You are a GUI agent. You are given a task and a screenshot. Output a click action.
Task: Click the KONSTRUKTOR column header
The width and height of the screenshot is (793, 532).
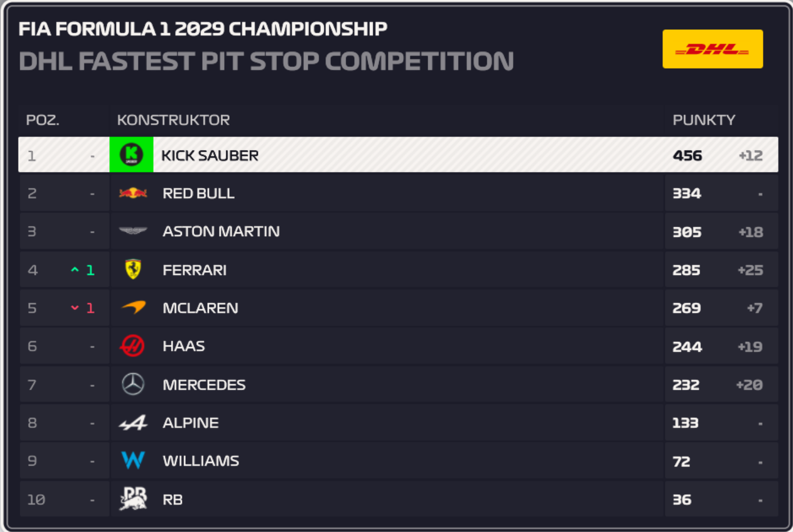(x=173, y=120)
